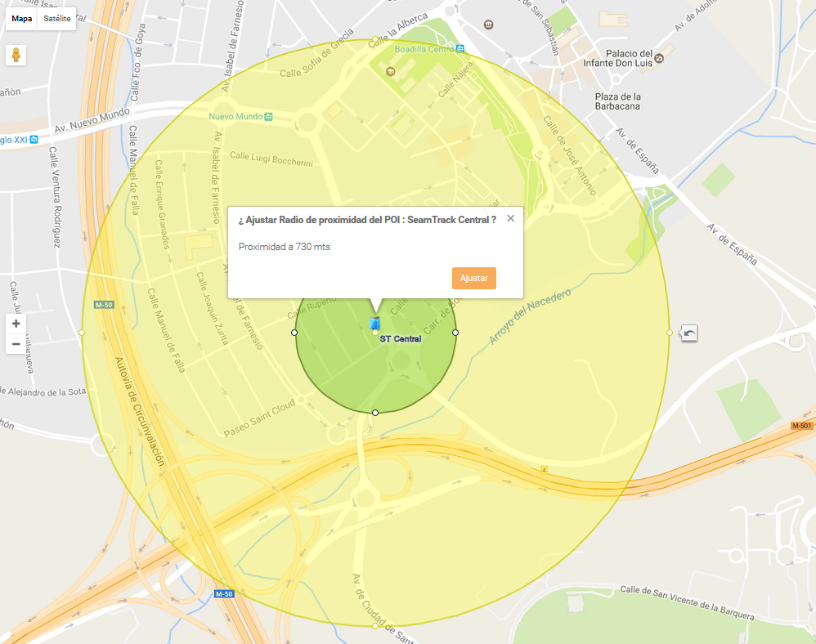The height and width of the screenshot is (644, 816).
Task: Select the yellow circle's right edge handle
Action: 670,333
